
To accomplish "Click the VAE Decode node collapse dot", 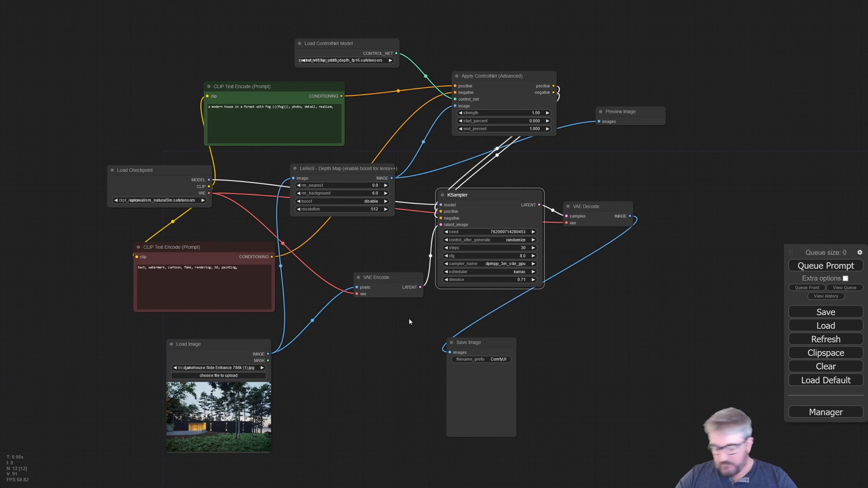I will tap(568, 207).
